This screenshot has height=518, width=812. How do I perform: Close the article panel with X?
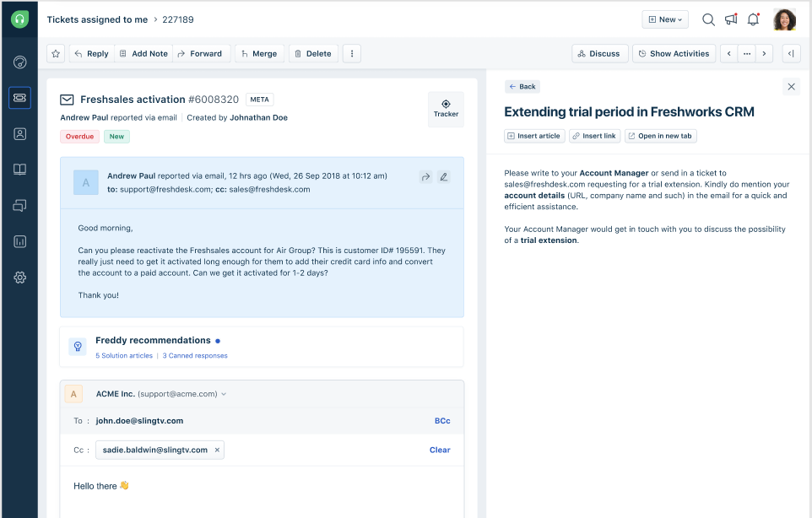[x=791, y=87]
